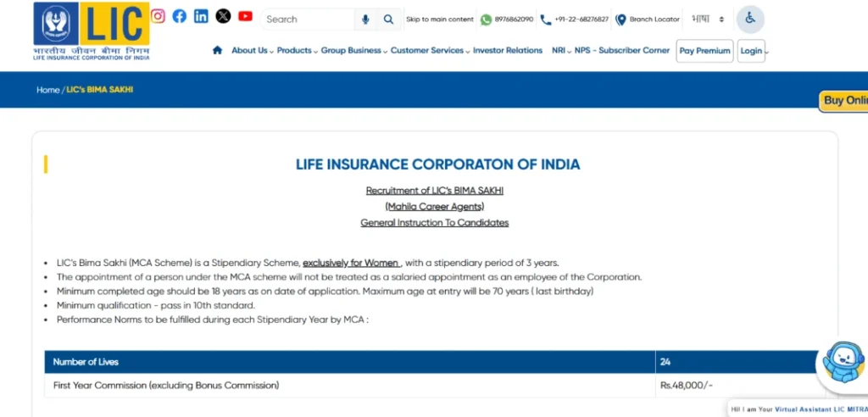Open the language selector dropdown

pyautogui.click(x=707, y=19)
